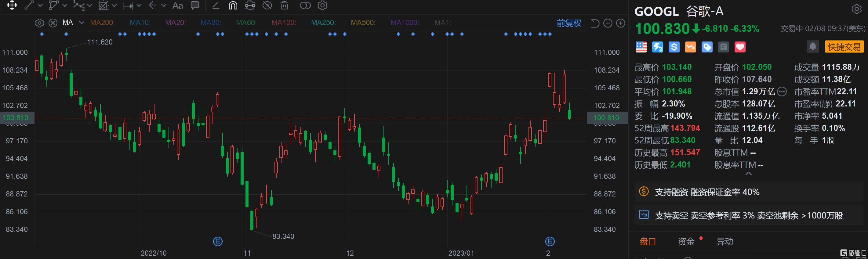Open the price alert bell icon
This screenshot has width=868, height=259.
point(812,46)
